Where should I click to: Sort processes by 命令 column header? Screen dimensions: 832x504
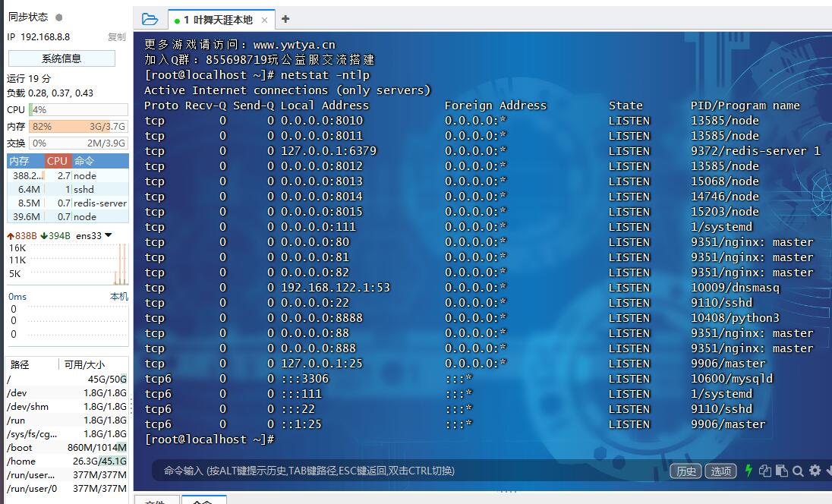coord(99,161)
